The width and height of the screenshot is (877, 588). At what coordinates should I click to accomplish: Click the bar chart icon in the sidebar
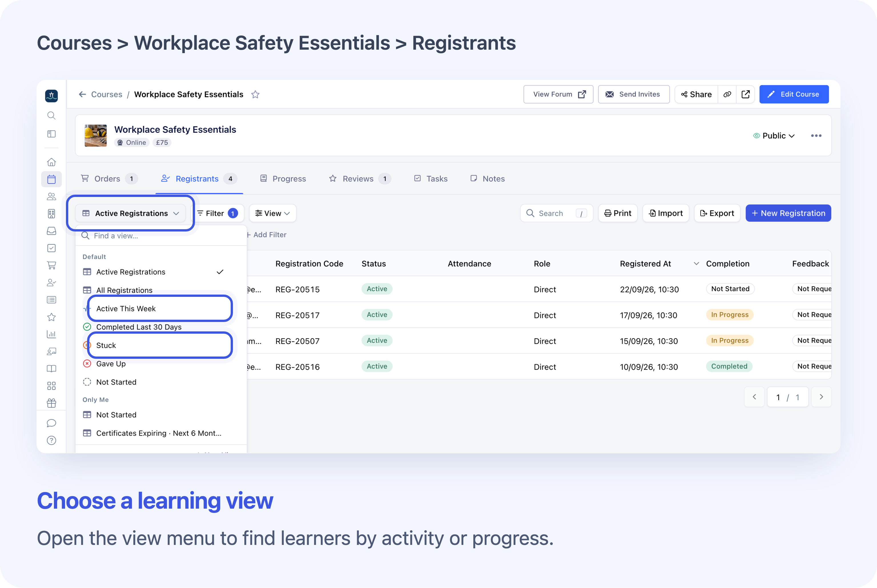coord(51,334)
